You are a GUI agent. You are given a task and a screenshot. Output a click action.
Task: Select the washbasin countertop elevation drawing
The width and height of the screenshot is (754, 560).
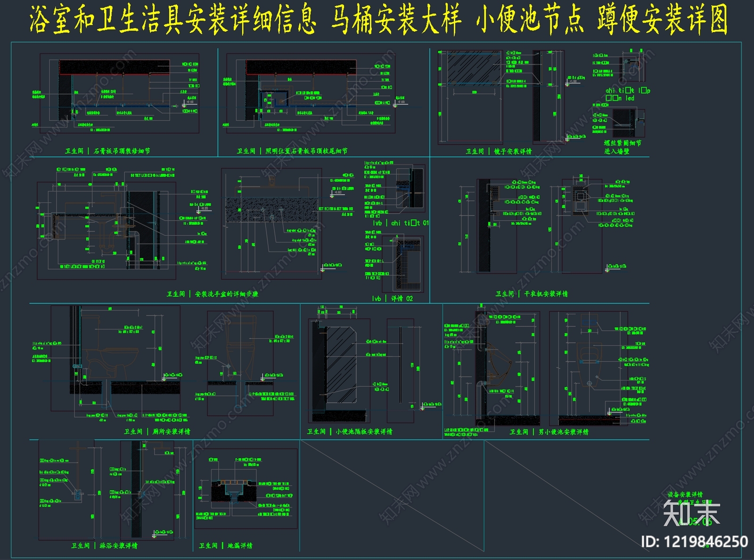(271, 224)
